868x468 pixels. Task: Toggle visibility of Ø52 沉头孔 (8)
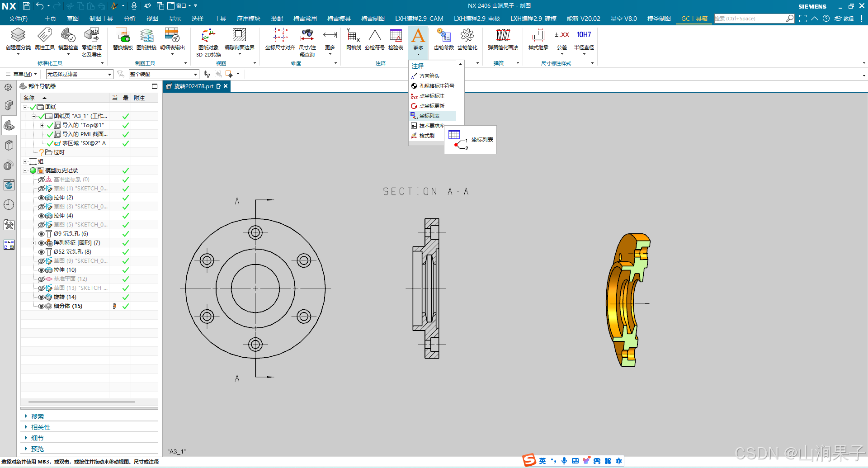(41, 252)
